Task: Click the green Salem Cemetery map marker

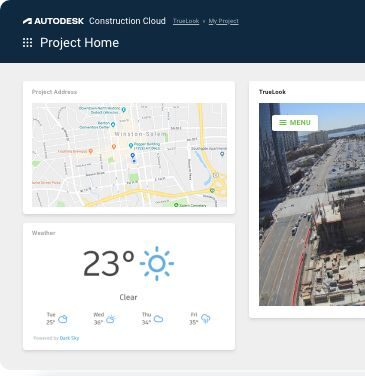Action: 176,205
